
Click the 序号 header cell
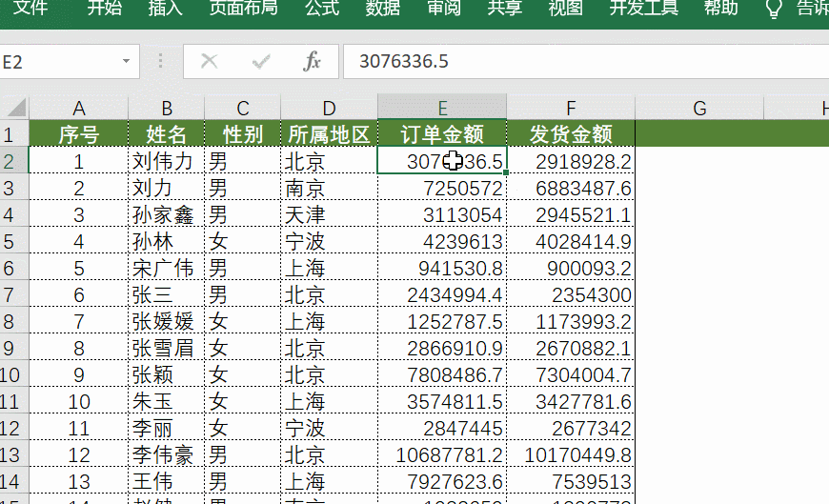[79, 133]
